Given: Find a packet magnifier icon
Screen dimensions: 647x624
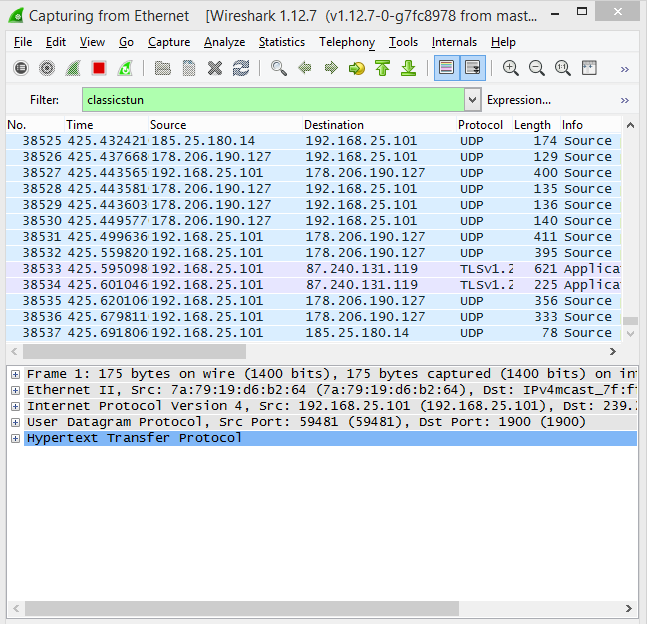Looking at the screenshot, I should click(279, 68).
